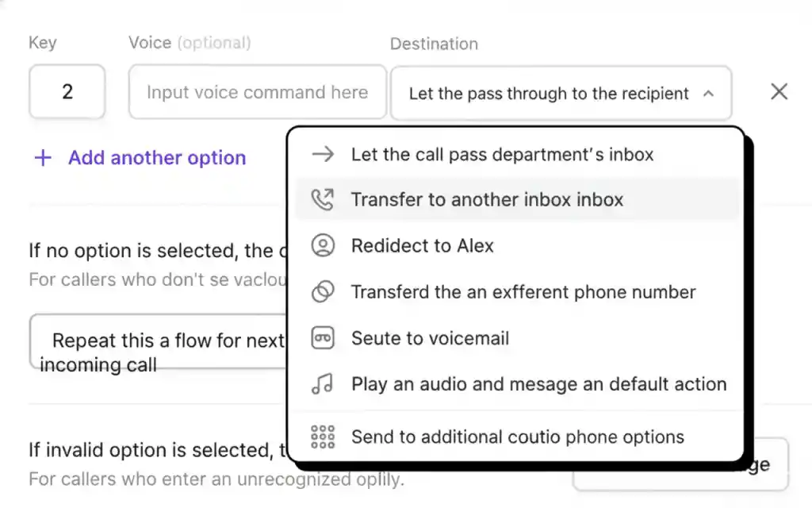Click the If no option is selected text
The width and height of the screenshot is (812, 508).
pos(158,250)
